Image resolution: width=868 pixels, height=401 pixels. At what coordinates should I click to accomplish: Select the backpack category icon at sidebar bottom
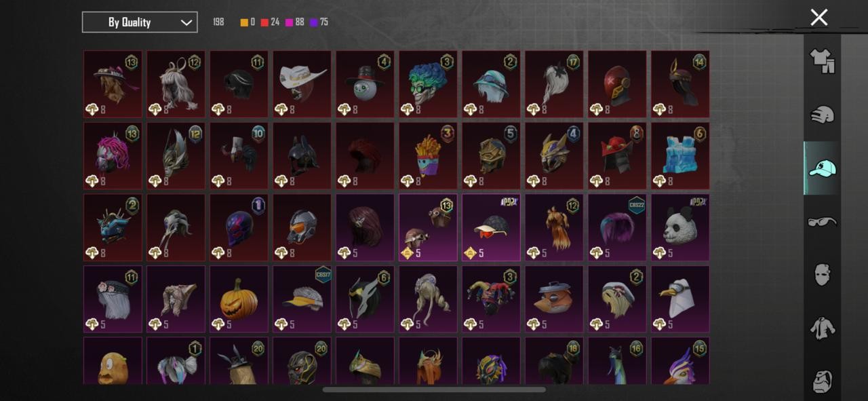pos(822,381)
